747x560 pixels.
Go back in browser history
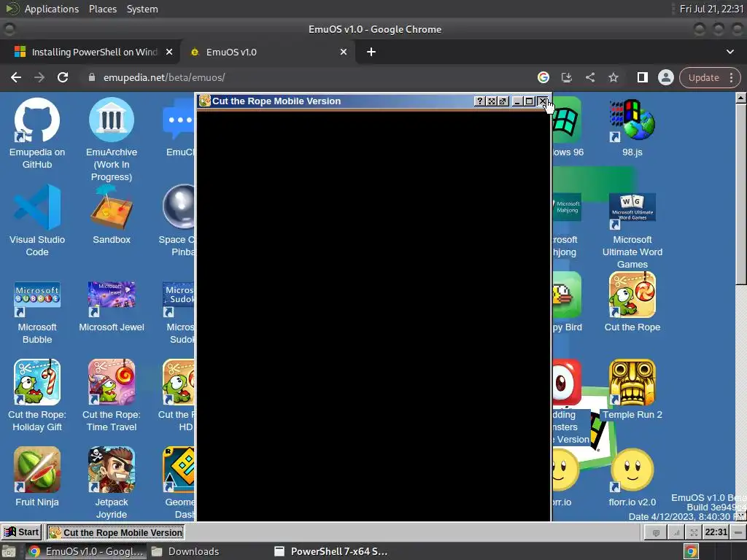pos(16,77)
